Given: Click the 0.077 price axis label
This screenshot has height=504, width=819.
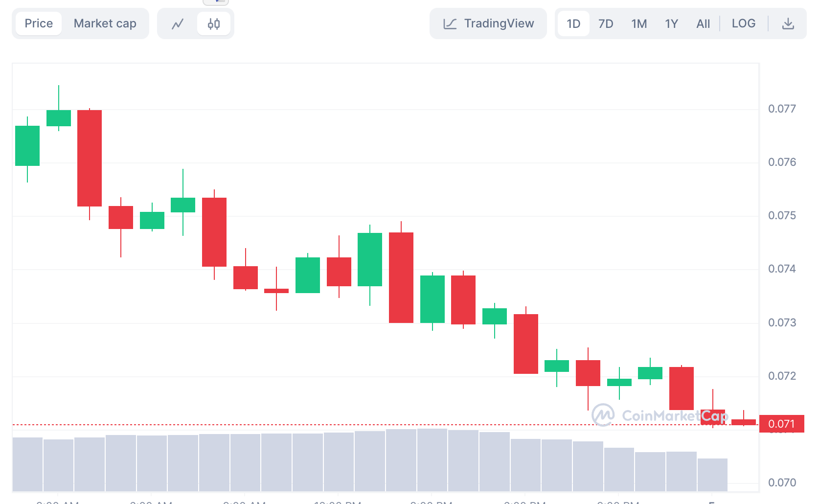Looking at the screenshot, I should [782, 109].
